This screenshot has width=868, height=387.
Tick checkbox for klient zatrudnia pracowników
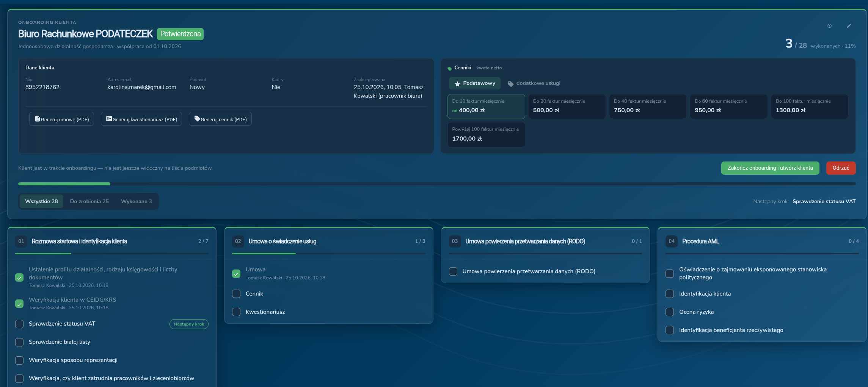coord(19,378)
